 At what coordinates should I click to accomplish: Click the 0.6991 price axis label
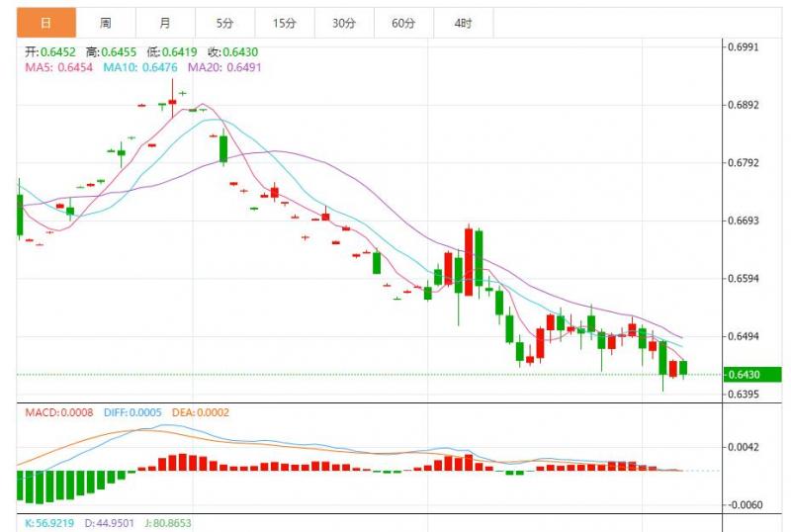743,47
